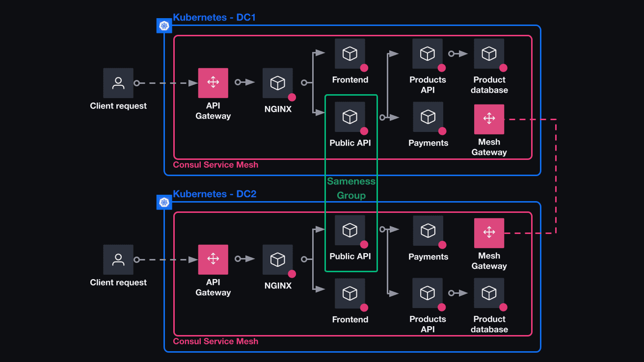Select the Product database icon in DC1

pos(489,53)
